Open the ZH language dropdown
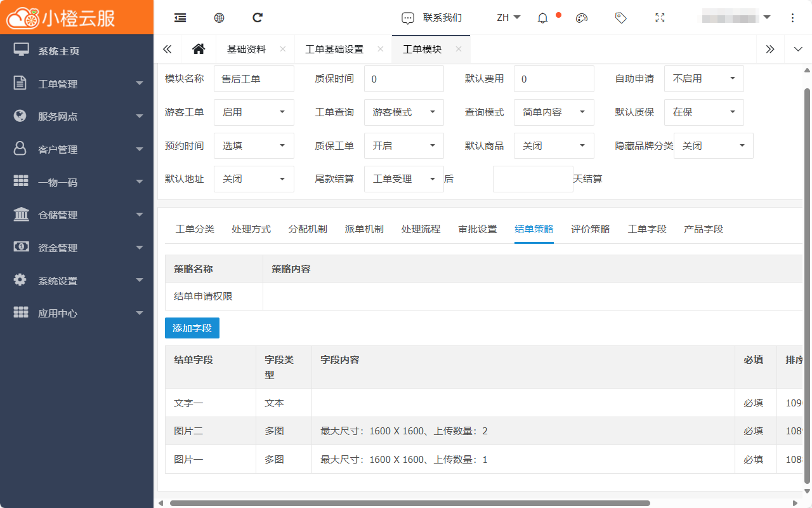The width and height of the screenshot is (812, 508). point(509,18)
